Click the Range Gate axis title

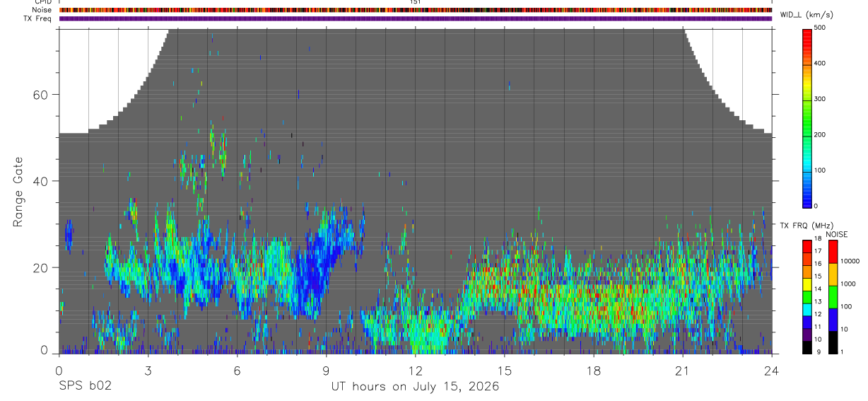pyautogui.click(x=18, y=193)
